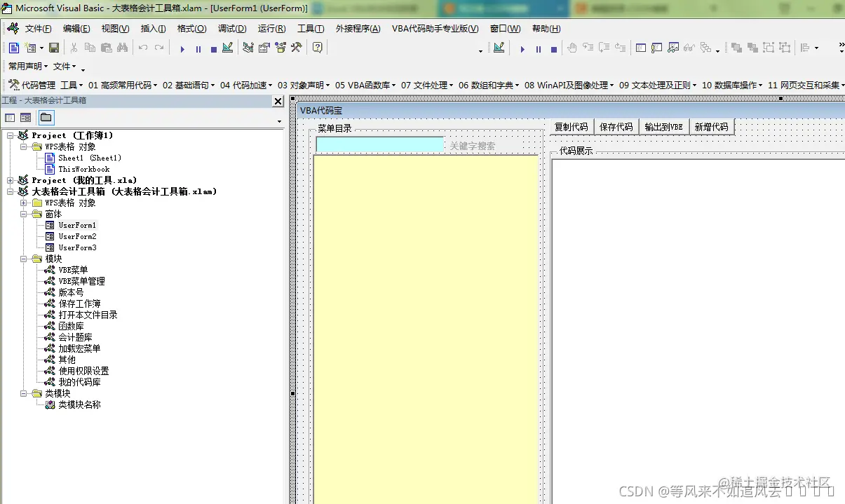The width and height of the screenshot is (845, 504).
Task: Click the keyword search text box
Action: (380, 144)
